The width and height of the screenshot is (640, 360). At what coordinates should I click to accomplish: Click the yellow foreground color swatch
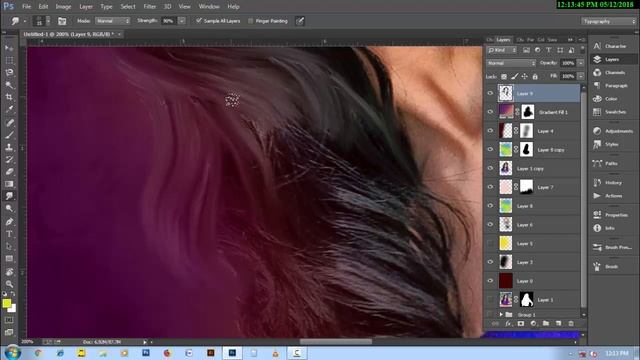[6, 303]
